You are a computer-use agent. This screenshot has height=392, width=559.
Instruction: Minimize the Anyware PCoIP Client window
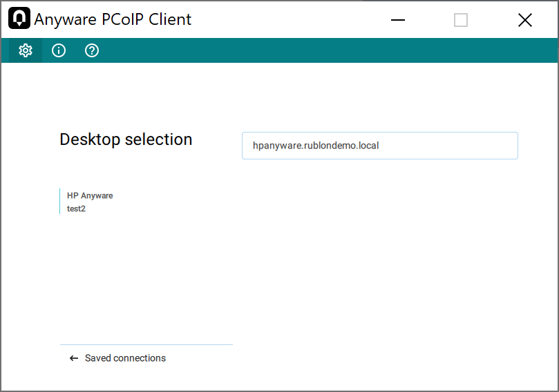397,20
